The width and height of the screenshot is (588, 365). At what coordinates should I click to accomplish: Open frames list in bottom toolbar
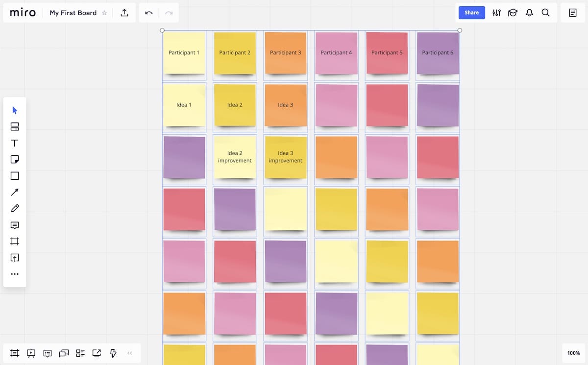point(15,353)
